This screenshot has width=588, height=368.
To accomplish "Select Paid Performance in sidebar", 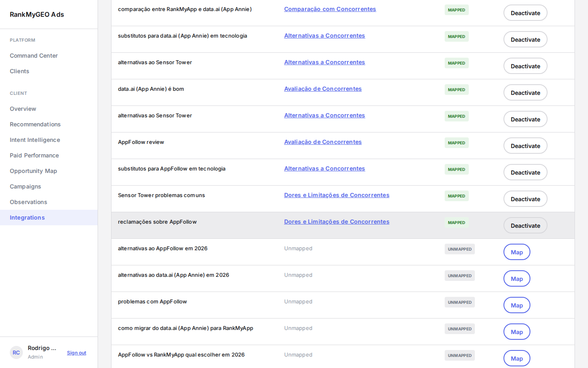I will [49, 155].
